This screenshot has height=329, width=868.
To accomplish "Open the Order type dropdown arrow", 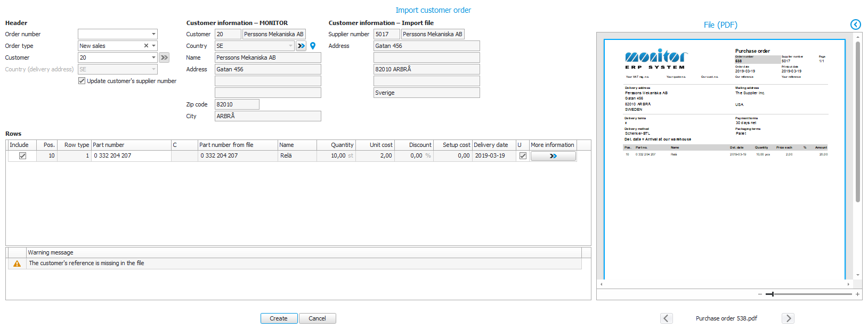I will pyautogui.click(x=153, y=46).
